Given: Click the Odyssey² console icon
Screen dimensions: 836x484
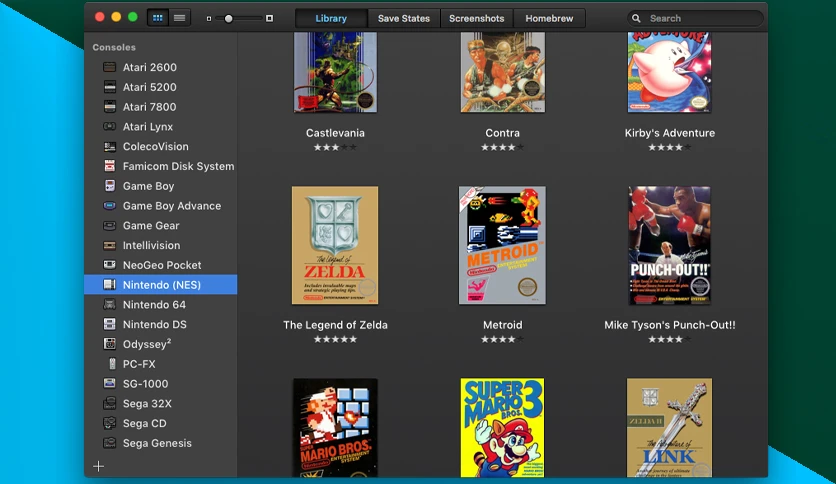Looking at the screenshot, I should (x=109, y=344).
